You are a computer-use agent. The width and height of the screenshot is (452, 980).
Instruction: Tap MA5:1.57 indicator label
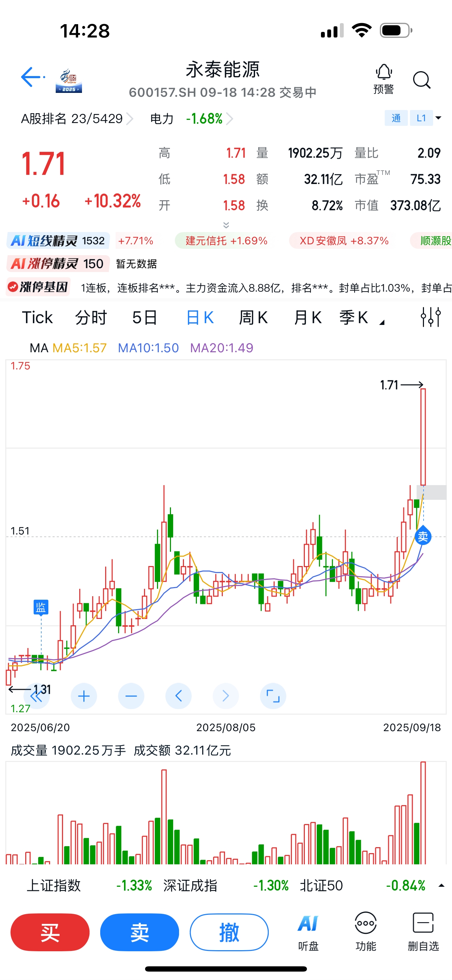80,348
